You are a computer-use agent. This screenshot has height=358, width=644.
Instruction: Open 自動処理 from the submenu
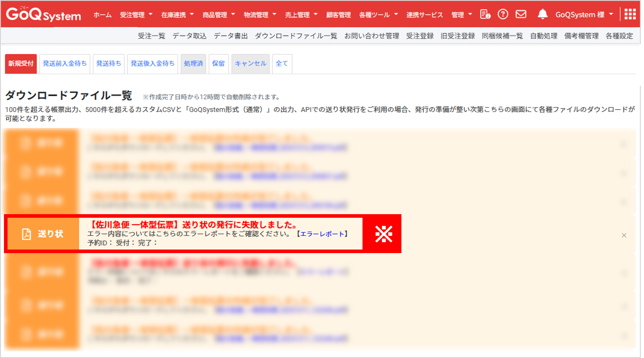point(544,36)
